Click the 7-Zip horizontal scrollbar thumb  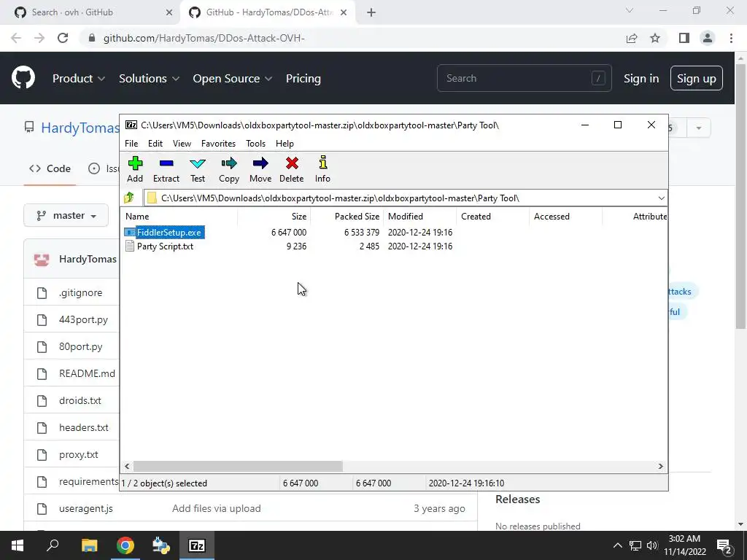(x=238, y=466)
